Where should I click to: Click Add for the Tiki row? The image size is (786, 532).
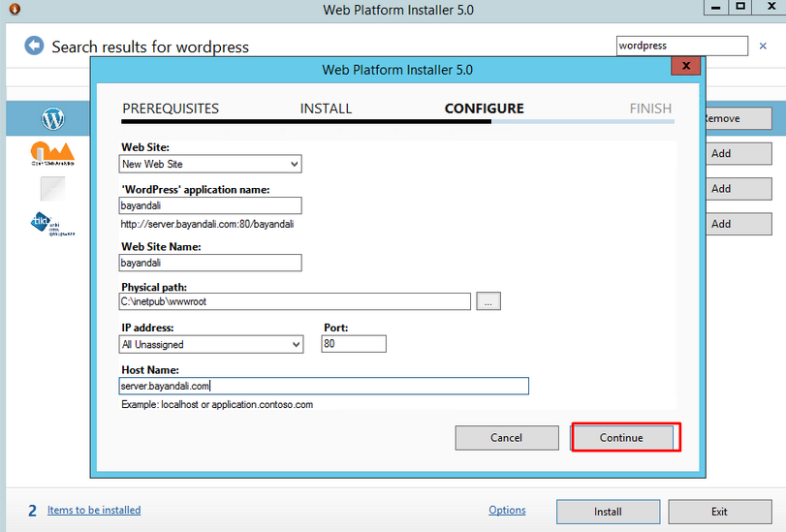pos(739,224)
